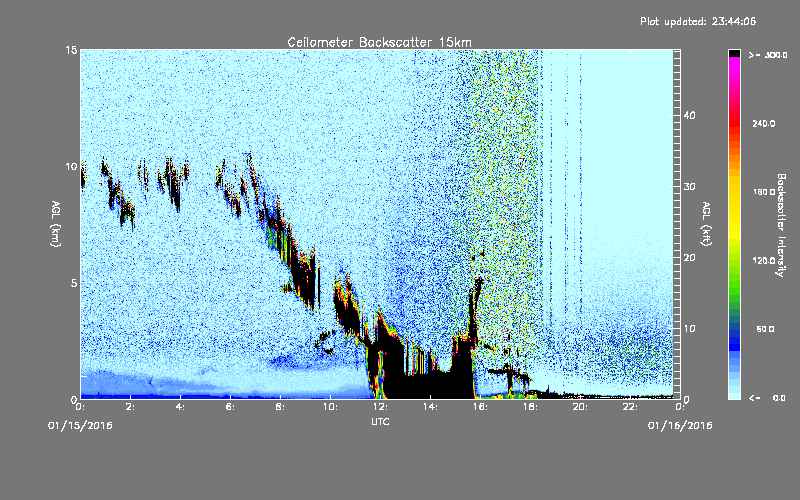Click the '20:' hour tick label
Screen dimensions: 800x500
pos(581,407)
